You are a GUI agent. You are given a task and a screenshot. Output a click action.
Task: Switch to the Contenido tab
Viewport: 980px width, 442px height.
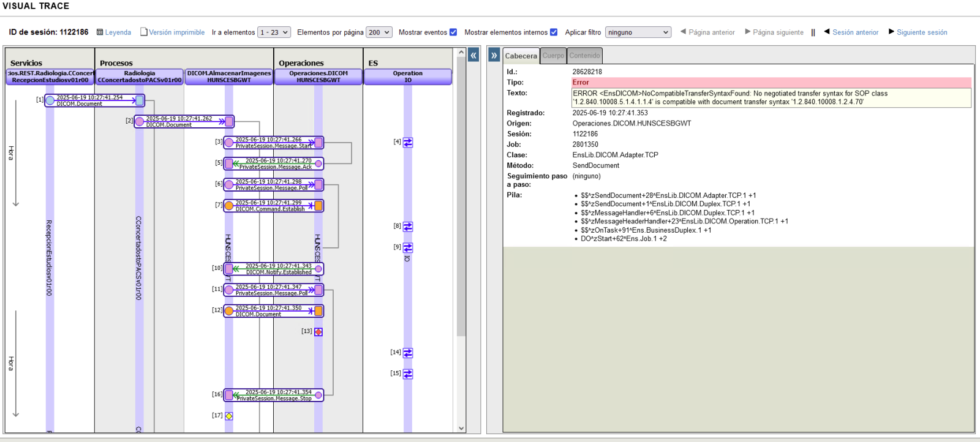click(x=585, y=56)
